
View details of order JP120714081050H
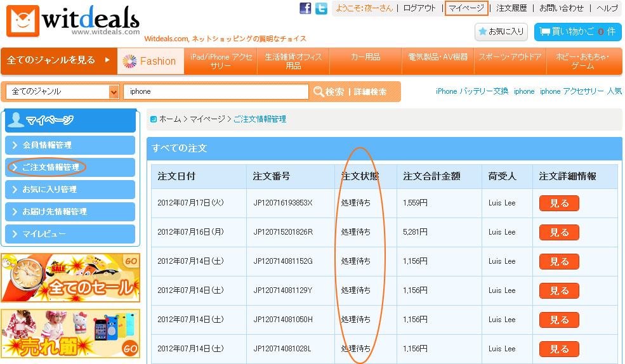559,320
